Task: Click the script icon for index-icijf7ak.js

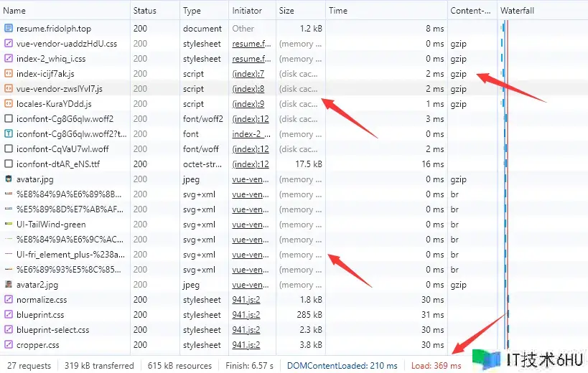Action: (9, 74)
